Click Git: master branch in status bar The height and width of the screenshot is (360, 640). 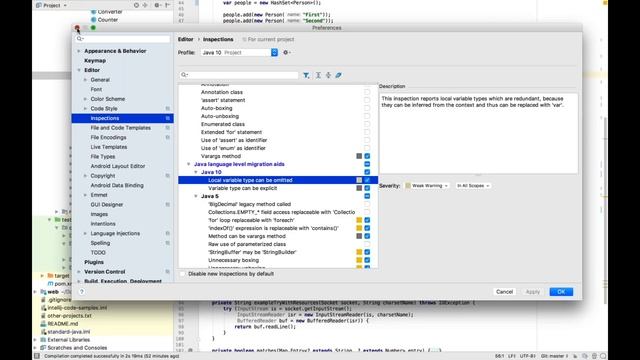coord(554,356)
